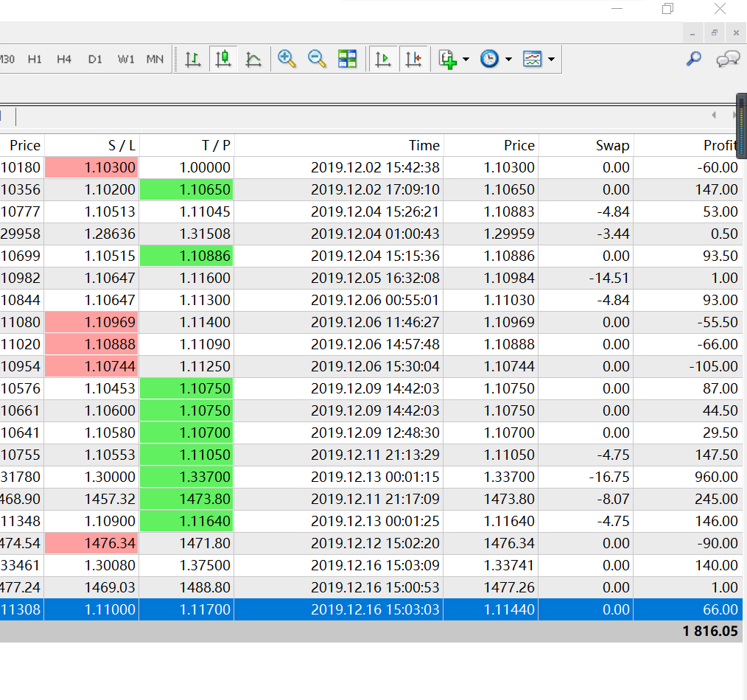
Task: Expand the periods clock dropdown arrow
Action: coord(508,60)
